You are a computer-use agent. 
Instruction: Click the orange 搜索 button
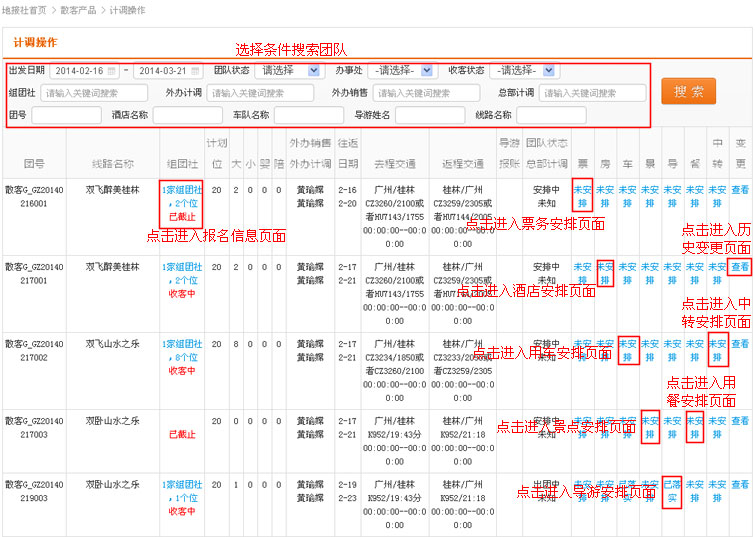click(x=688, y=92)
